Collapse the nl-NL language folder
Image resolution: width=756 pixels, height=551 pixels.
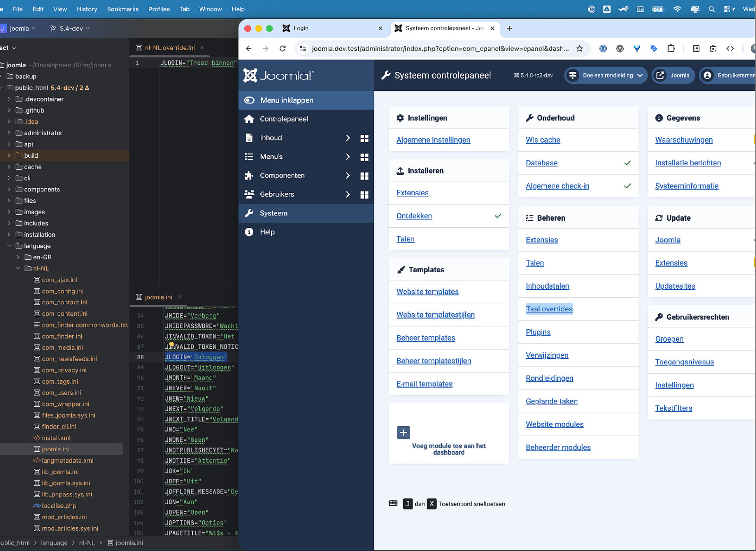click(18, 268)
